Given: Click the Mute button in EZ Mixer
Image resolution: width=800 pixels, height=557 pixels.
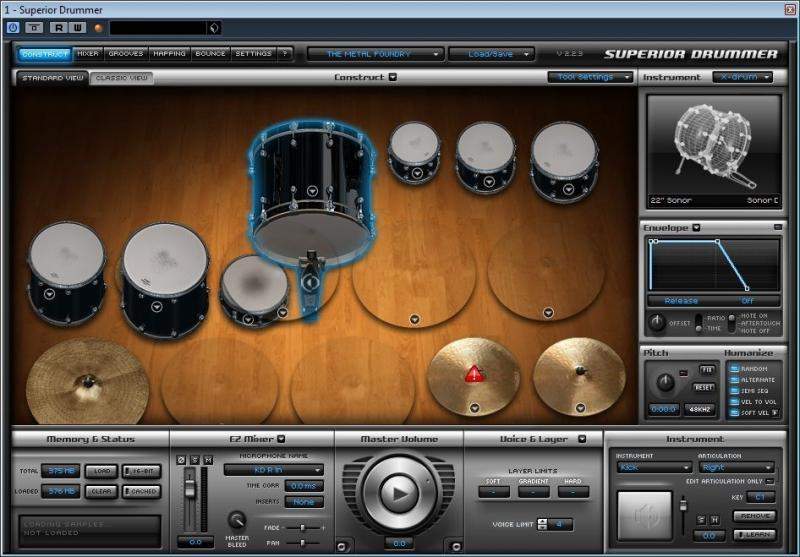Looking at the screenshot, I should tap(208, 460).
